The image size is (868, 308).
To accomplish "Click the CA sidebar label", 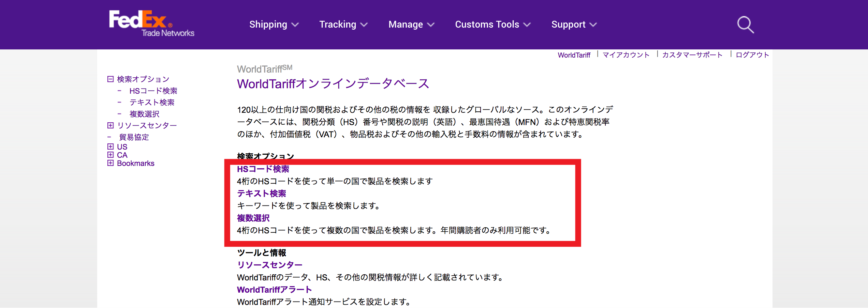I will click(x=122, y=155).
